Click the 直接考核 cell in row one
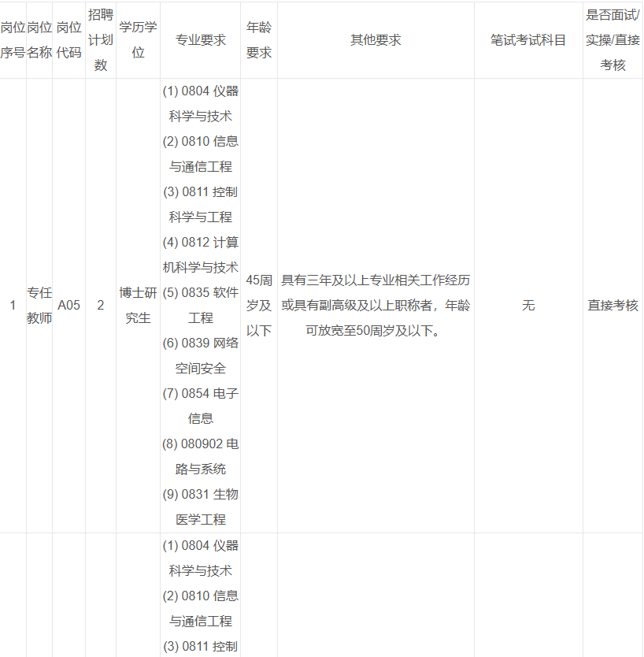This screenshot has height=657, width=644. coord(613,306)
